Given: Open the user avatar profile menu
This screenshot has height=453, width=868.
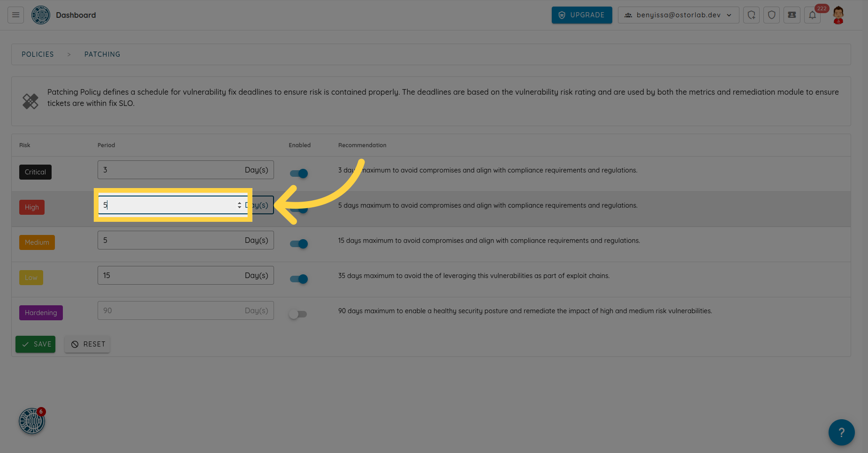Looking at the screenshot, I should point(838,15).
